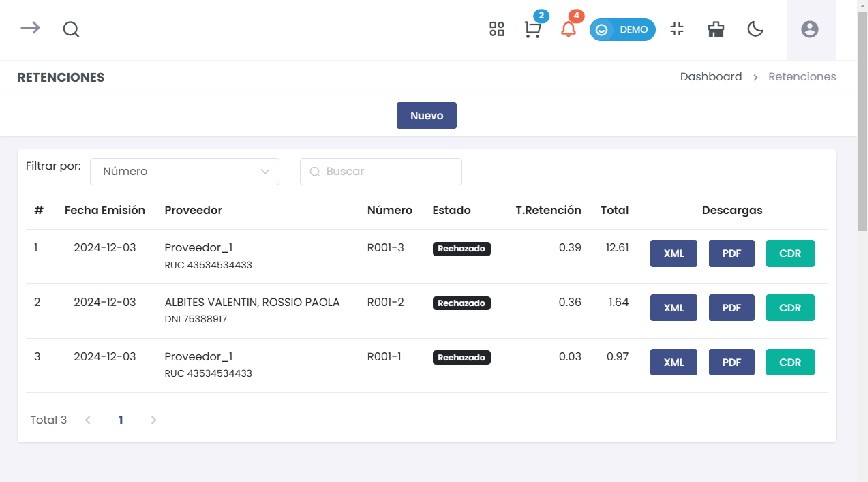This screenshot has width=868, height=482.
Task: Open the shopping cart icon
Action: click(533, 29)
